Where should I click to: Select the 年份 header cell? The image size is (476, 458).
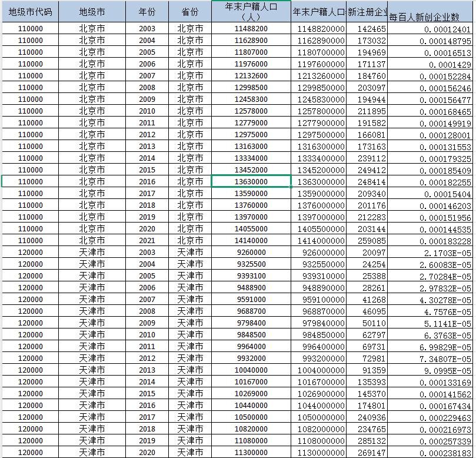tap(147, 12)
